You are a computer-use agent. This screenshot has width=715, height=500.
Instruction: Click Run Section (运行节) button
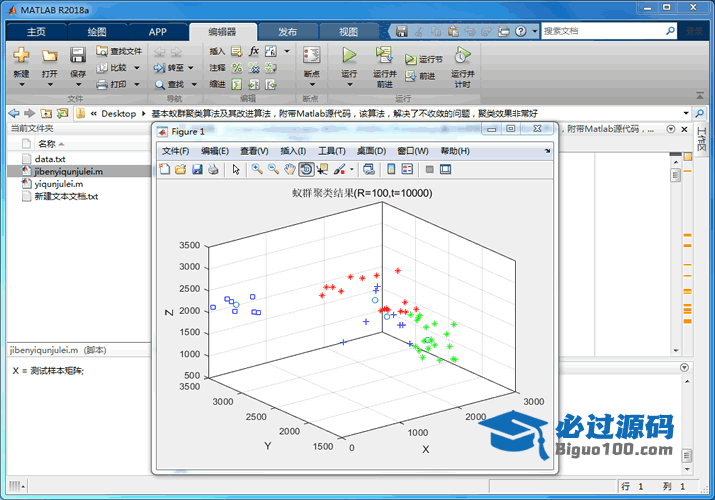click(424, 59)
